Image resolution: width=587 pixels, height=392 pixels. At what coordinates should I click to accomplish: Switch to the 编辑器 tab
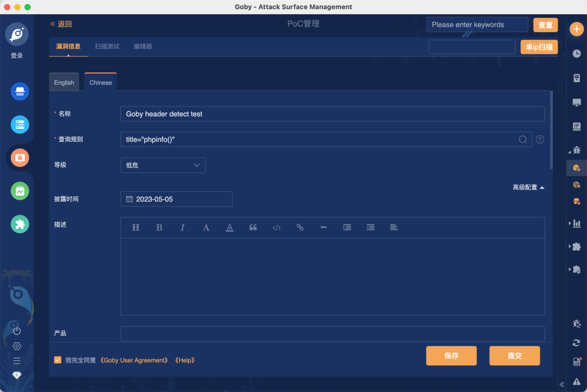coord(143,46)
